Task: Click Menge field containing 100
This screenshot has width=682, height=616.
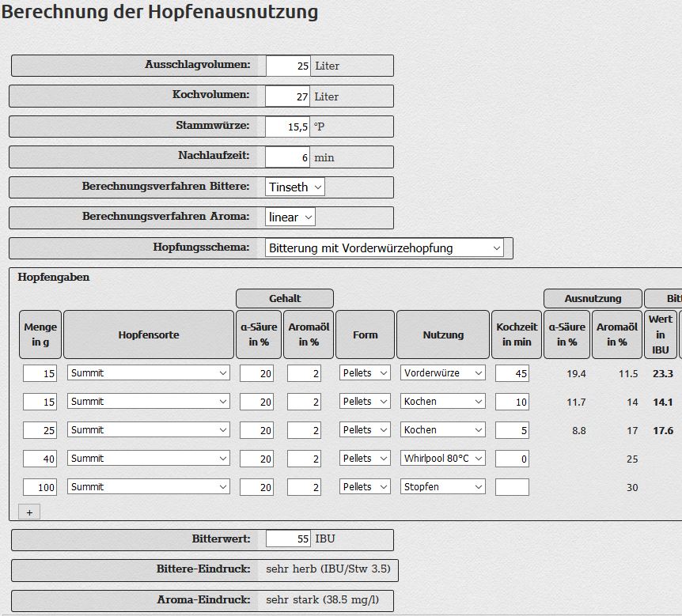Action: tap(40, 487)
